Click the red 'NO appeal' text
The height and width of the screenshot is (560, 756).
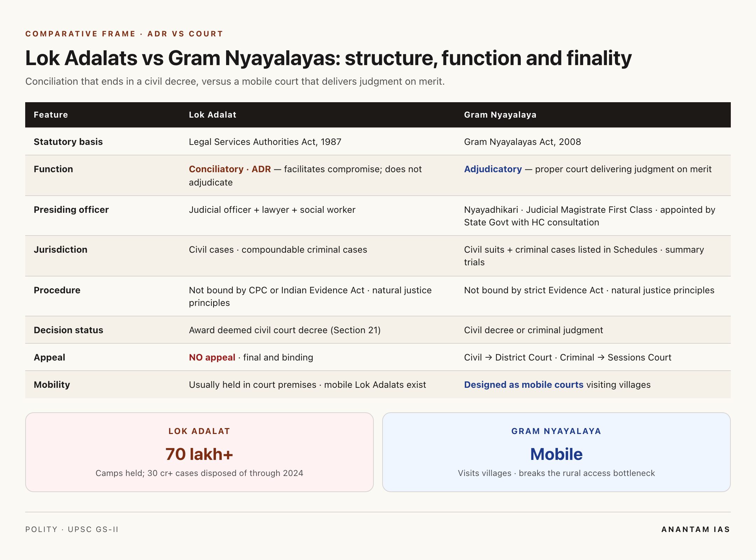(212, 357)
